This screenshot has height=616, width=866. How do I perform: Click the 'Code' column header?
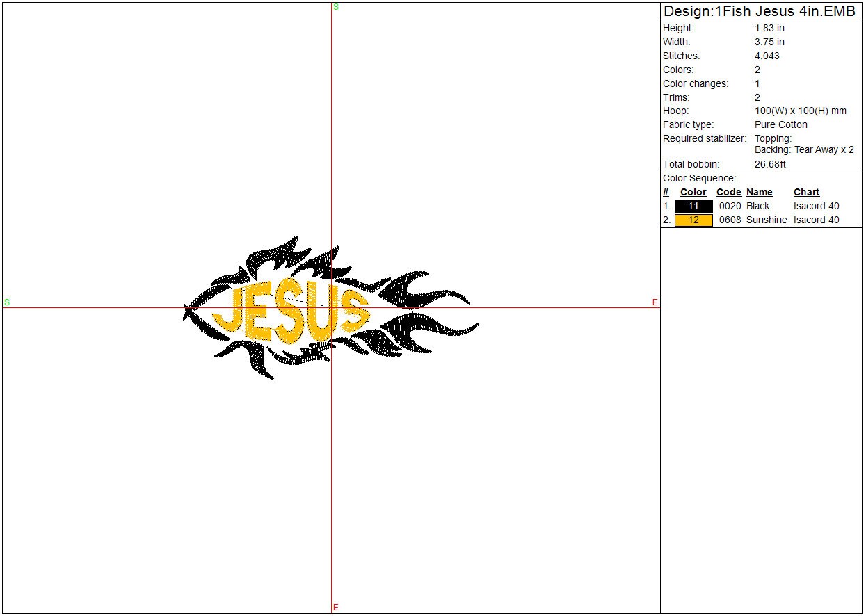click(x=728, y=193)
